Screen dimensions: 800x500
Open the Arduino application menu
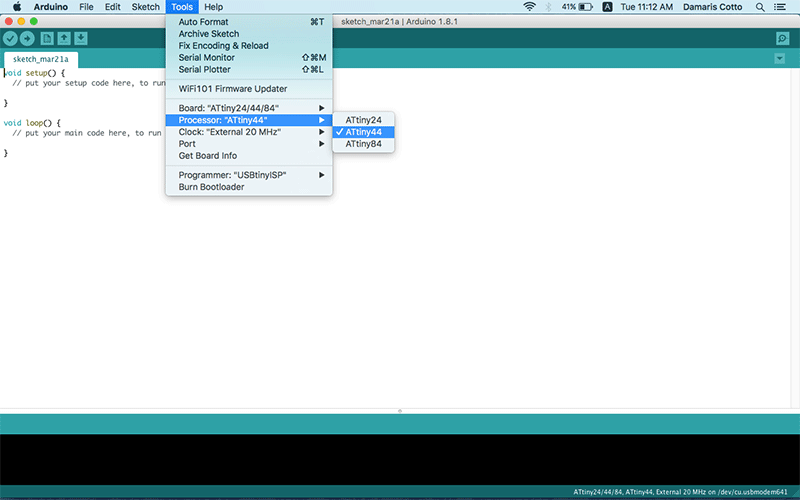tap(51, 7)
